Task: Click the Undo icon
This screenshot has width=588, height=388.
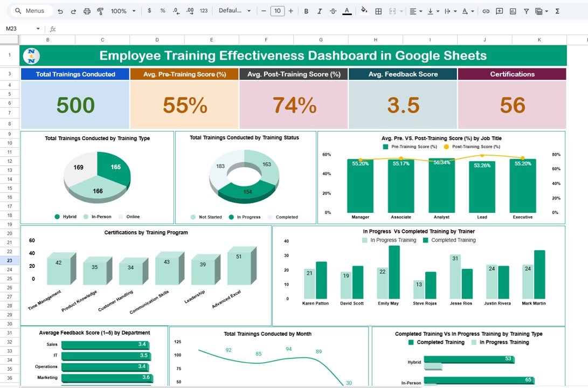Action: [60, 11]
